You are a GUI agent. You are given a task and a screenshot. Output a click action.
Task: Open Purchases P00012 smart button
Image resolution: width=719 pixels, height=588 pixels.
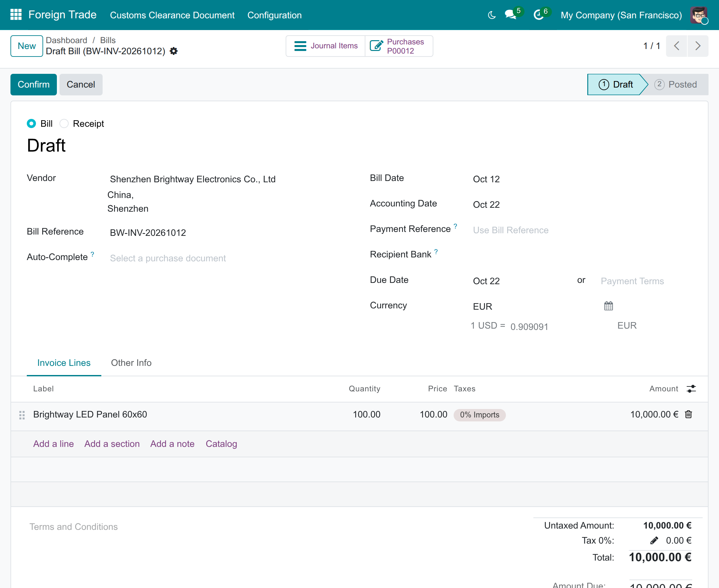[399, 46]
